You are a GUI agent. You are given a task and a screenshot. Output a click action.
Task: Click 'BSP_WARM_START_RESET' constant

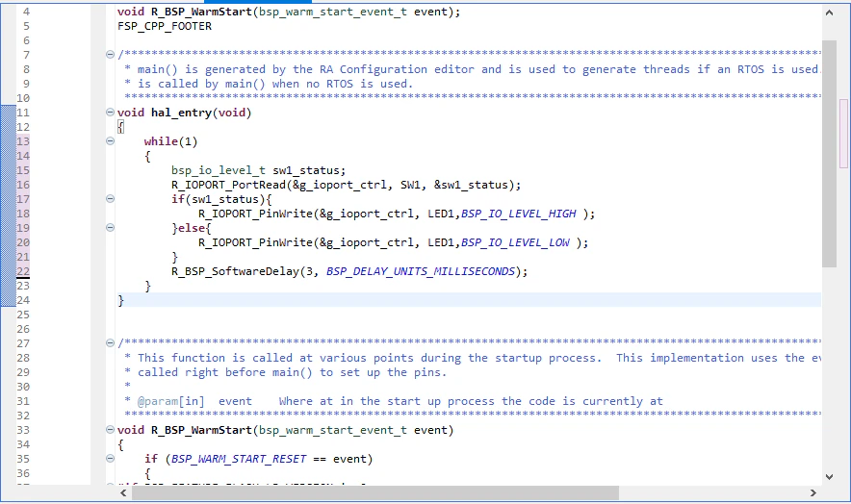[239, 459]
